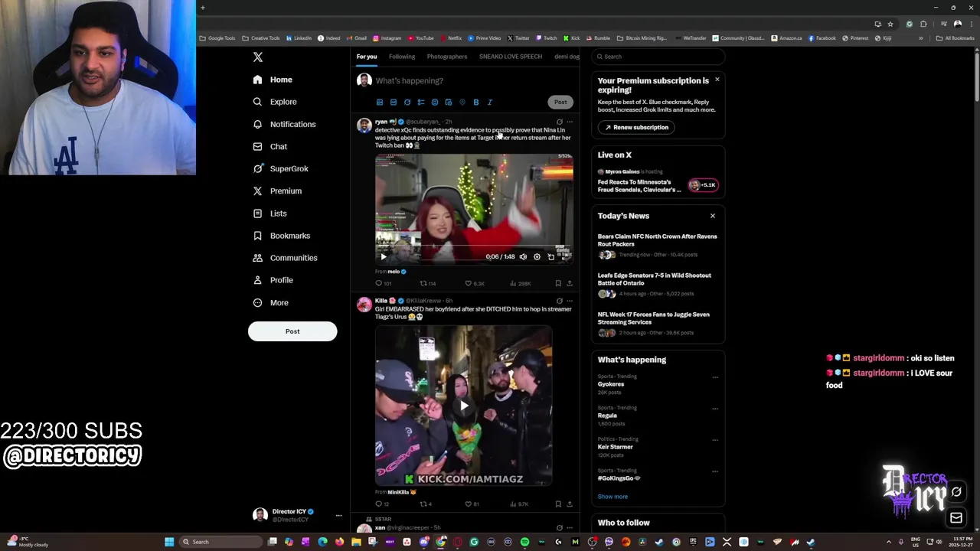Open more options for Keir Starmer trend
This screenshot has width=980, height=551.
tap(715, 440)
